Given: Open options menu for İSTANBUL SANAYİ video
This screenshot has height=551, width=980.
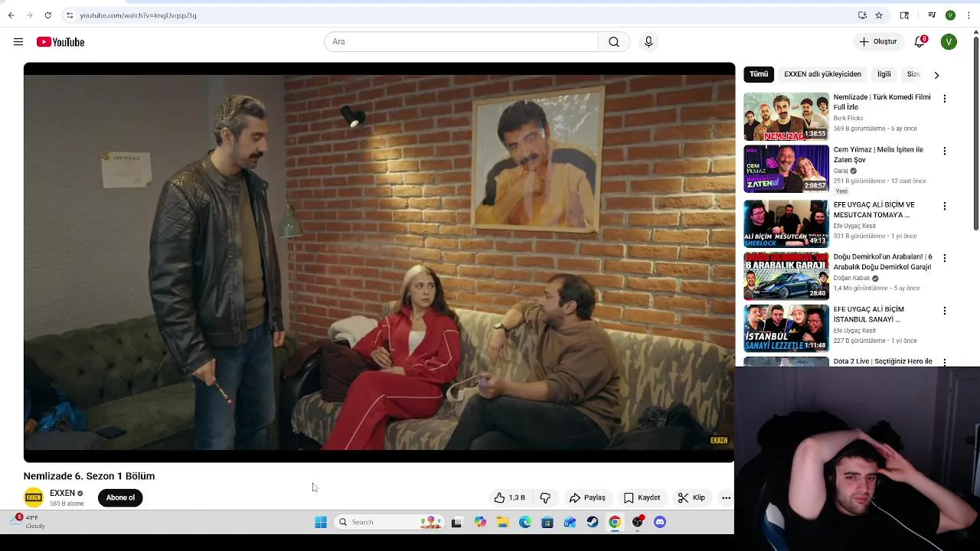Looking at the screenshot, I should [x=944, y=311].
